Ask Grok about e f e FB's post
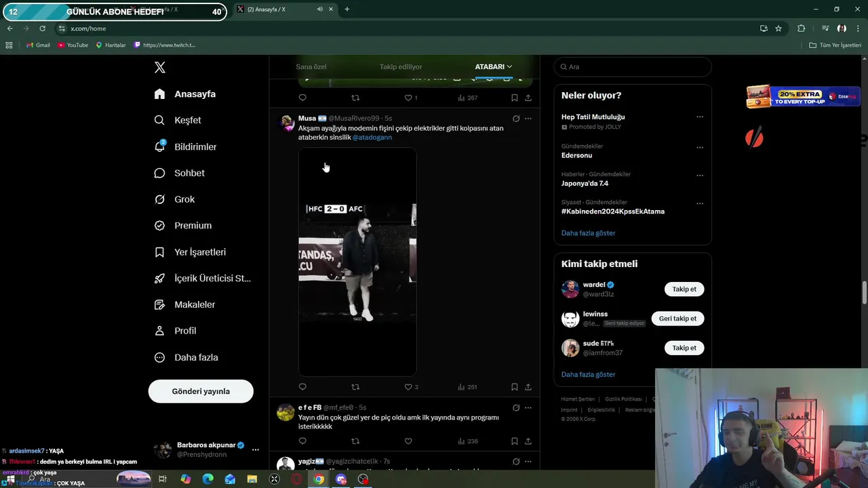This screenshot has height=488, width=868. (516, 408)
